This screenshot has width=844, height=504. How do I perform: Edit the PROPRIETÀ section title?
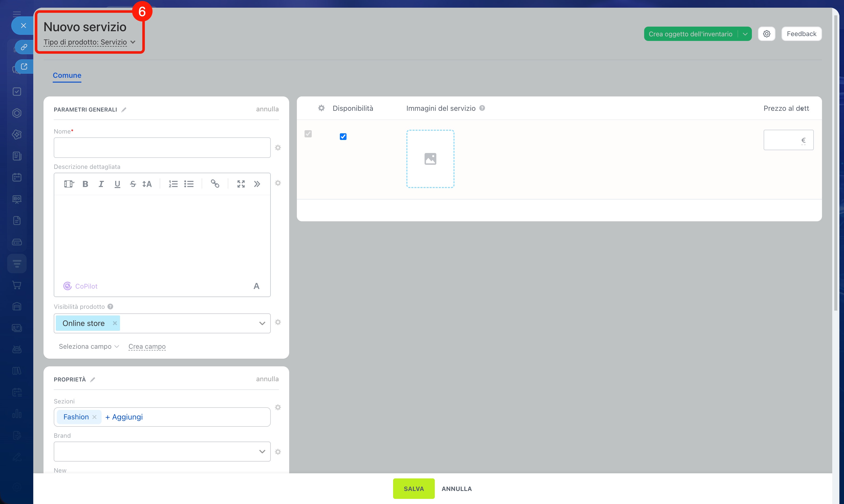click(93, 379)
